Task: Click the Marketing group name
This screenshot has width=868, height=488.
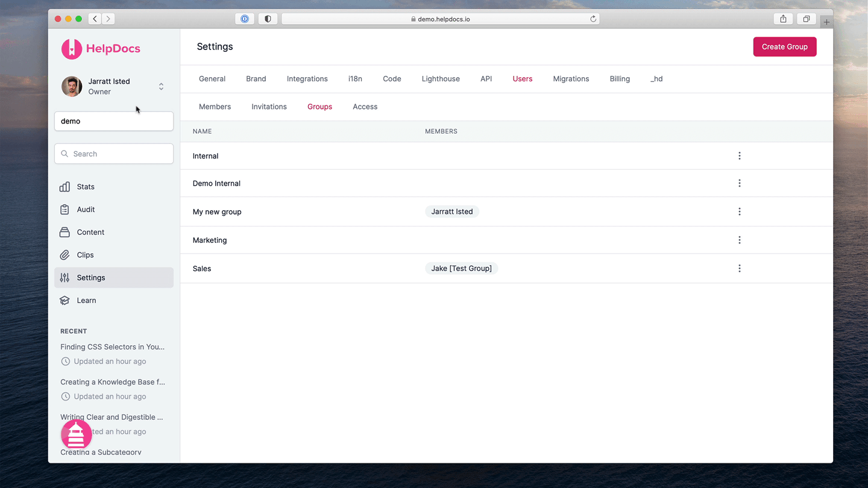Action: 210,240
